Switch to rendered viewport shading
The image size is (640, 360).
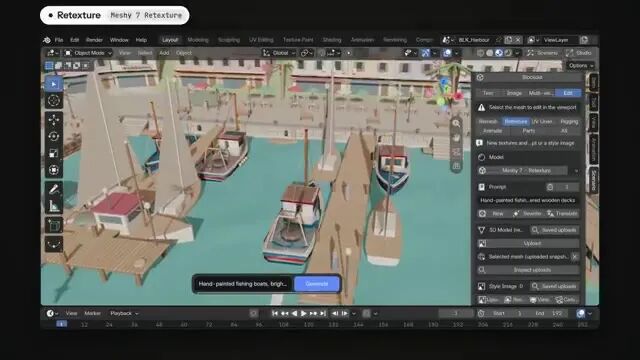tap(508, 53)
